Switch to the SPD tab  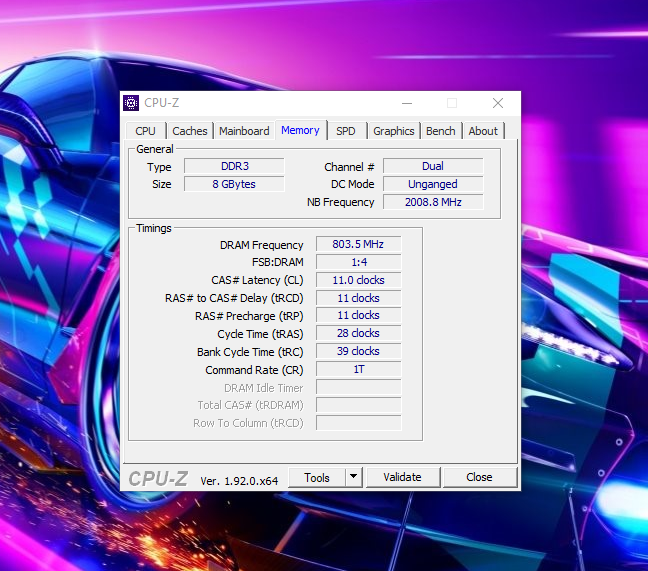(345, 131)
